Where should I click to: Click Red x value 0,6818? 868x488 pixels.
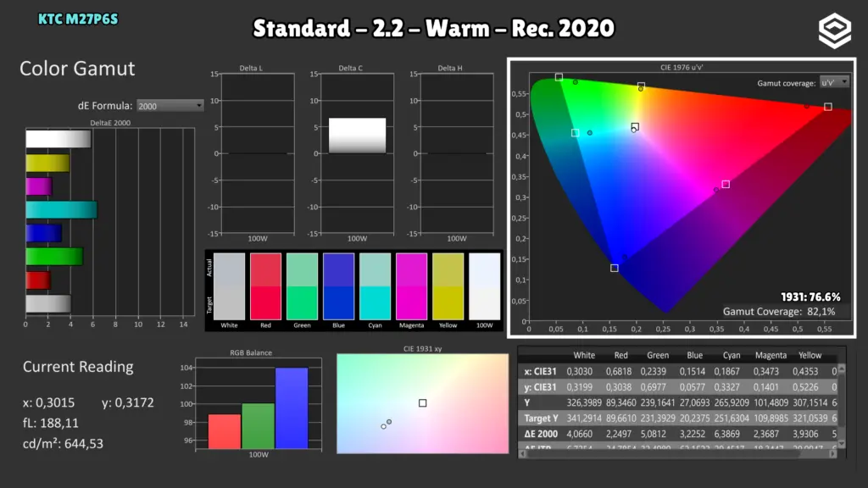(618, 371)
